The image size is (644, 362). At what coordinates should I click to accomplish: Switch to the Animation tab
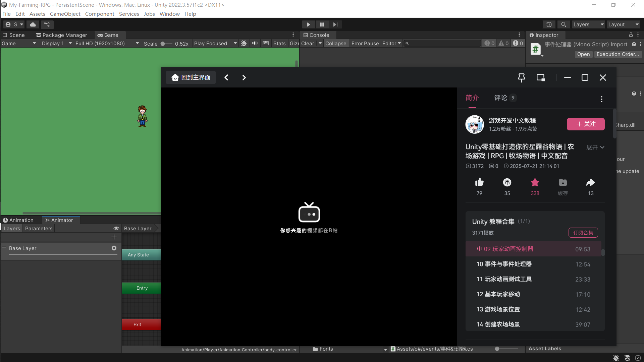click(x=18, y=220)
